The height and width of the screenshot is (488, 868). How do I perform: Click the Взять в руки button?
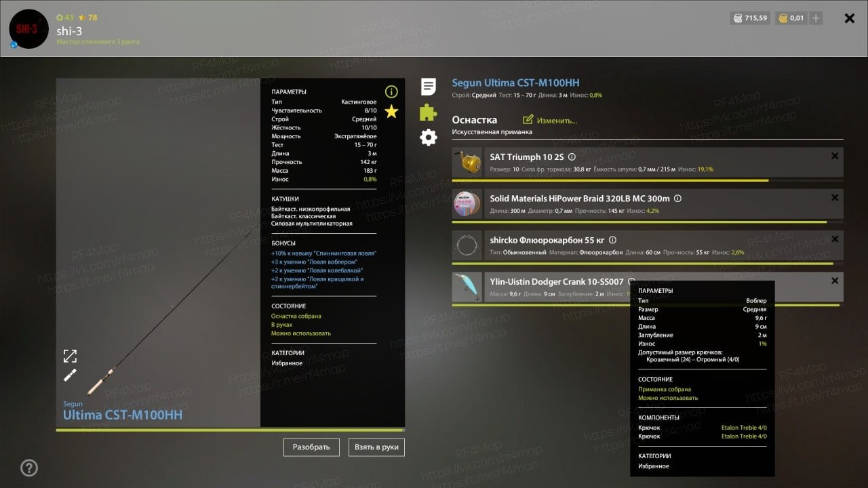click(x=377, y=447)
